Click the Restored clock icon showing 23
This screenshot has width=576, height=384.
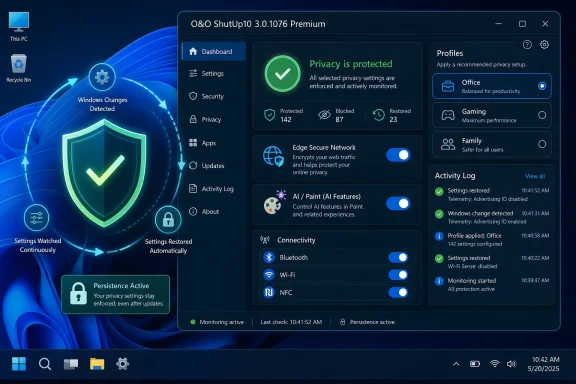pyautogui.click(x=379, y=115)
